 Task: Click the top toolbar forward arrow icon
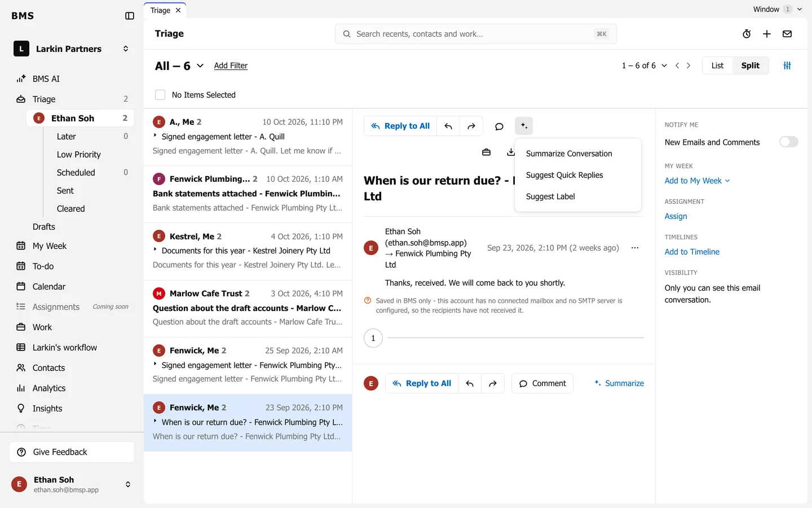pyautogui.click(x=471, y=126)
